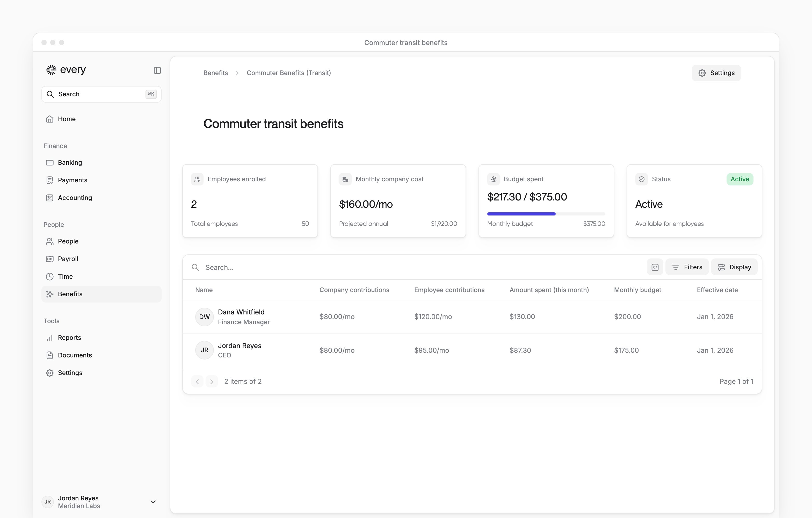Image resolution: width=812 pixels, height=518 pixels.
Task: Open the Dana Whitfield row
Action: (472, 317)
